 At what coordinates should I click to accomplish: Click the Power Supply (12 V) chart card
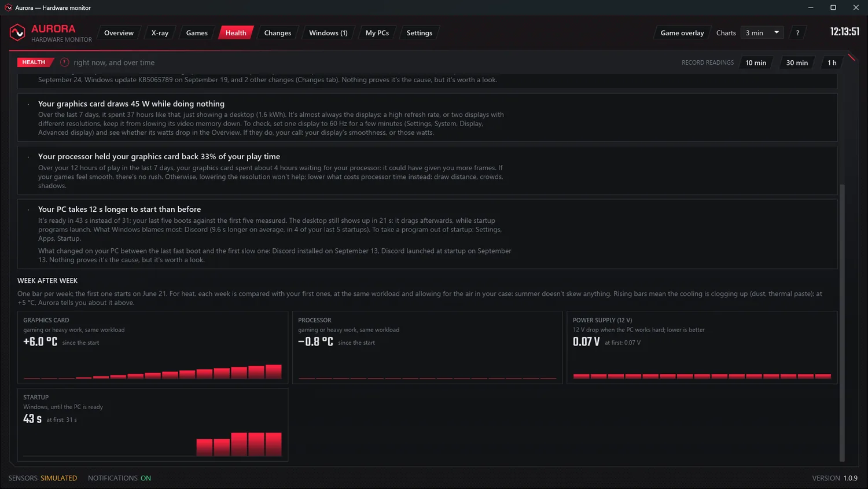[x=702, y=347]
